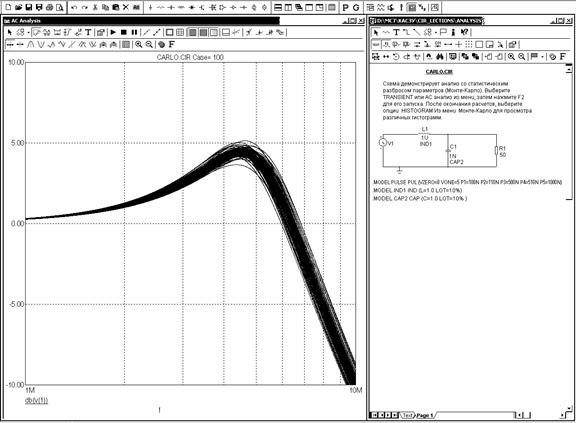The height and width of the screenshot is (423, 576).
Task: Switch to the Text tab
Action: click(x=407, y=415)
